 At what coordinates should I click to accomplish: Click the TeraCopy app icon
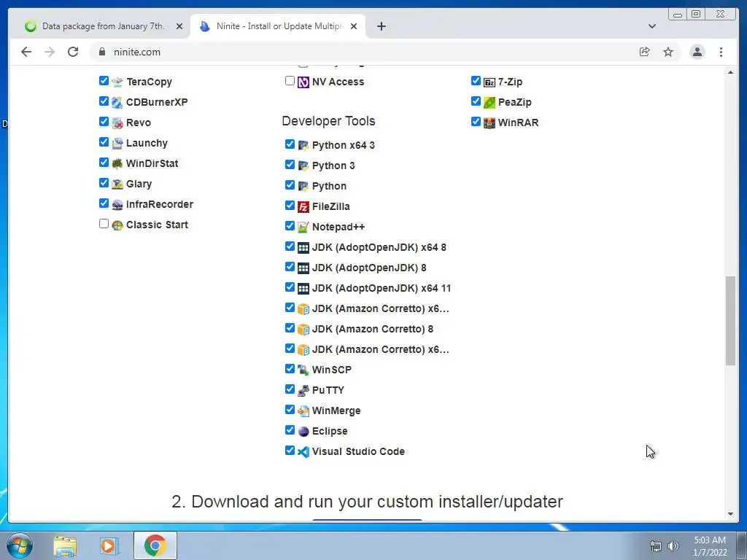coord(117,82)
